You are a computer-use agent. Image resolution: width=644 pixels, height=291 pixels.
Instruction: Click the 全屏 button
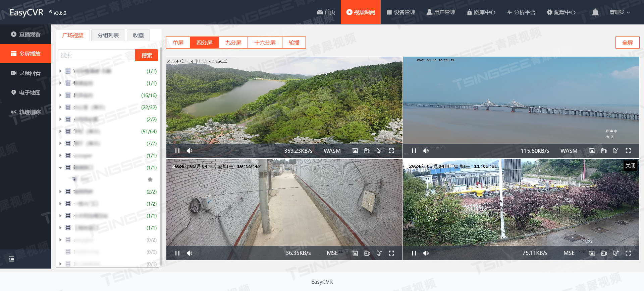[627, 43]
